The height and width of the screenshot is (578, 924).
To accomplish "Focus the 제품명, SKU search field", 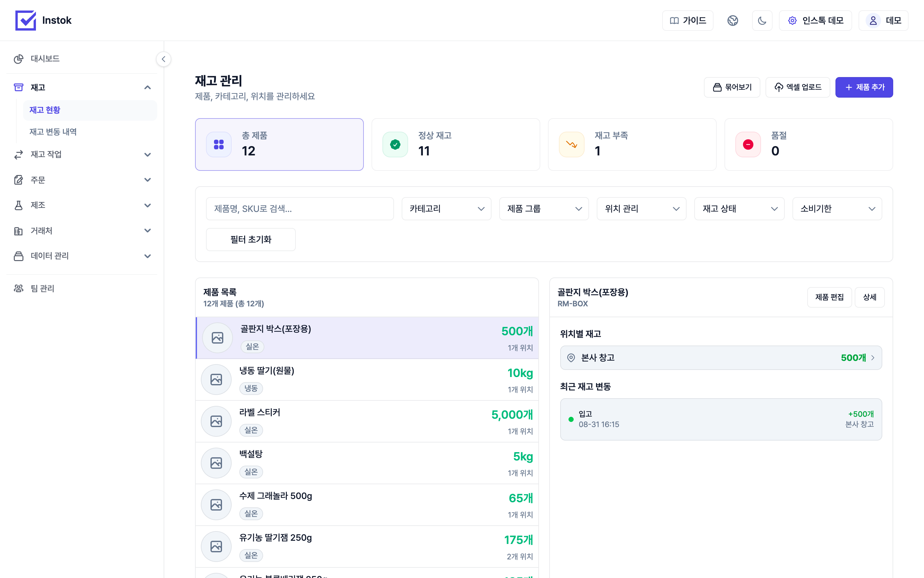I will coord(300,209).
